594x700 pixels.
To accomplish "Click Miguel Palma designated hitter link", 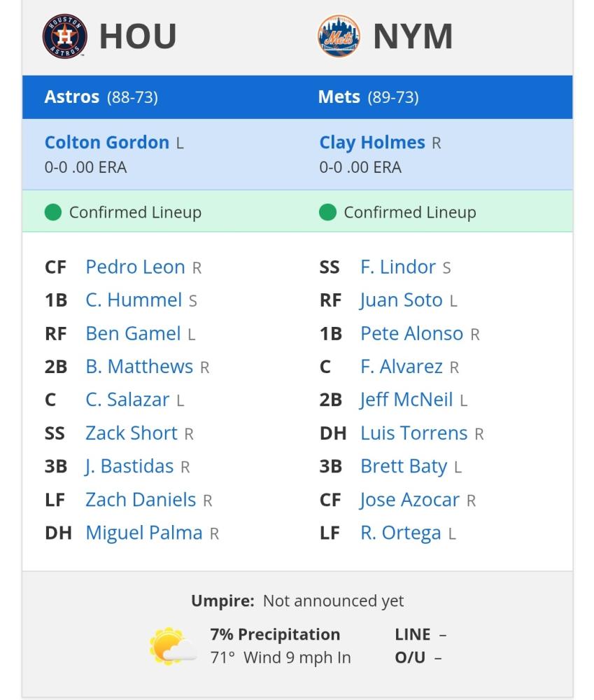I will (144, 533).
